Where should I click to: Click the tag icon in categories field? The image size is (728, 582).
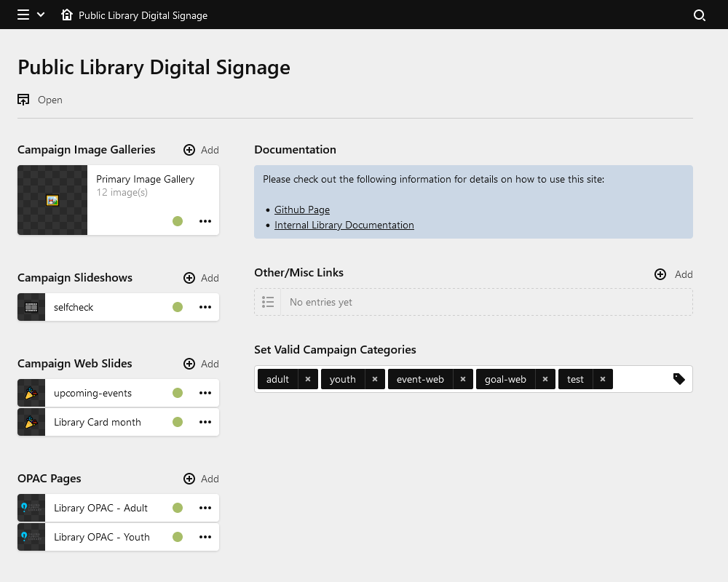tap(678, 379)
